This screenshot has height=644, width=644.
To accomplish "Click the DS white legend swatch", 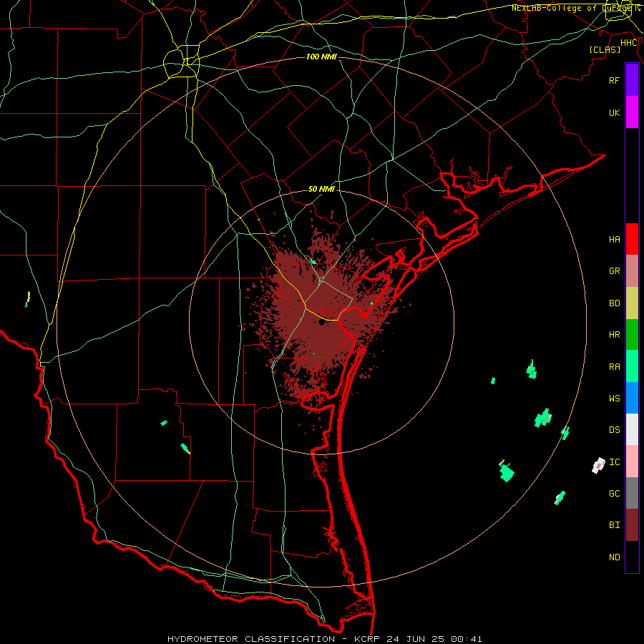I will (632, 429).
